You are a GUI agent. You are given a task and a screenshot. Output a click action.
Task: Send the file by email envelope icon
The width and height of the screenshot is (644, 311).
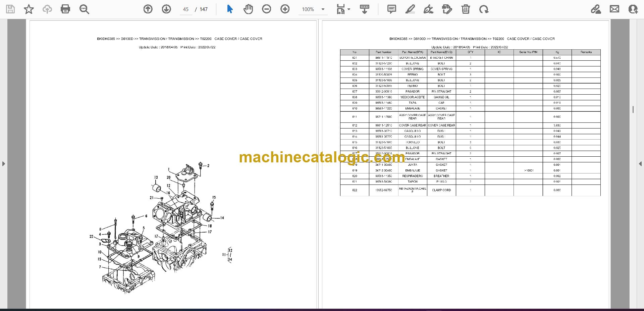(614, 9)
